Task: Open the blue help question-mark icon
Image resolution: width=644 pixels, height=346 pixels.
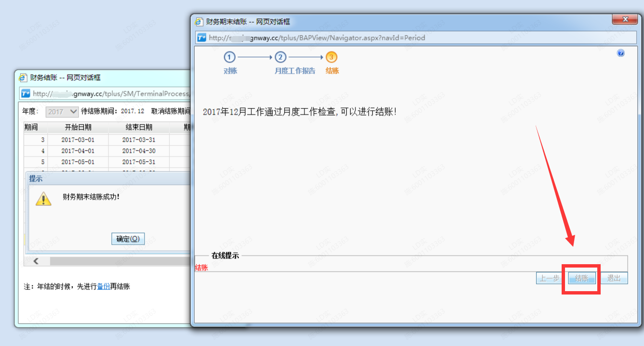Action: click(621, 53)
